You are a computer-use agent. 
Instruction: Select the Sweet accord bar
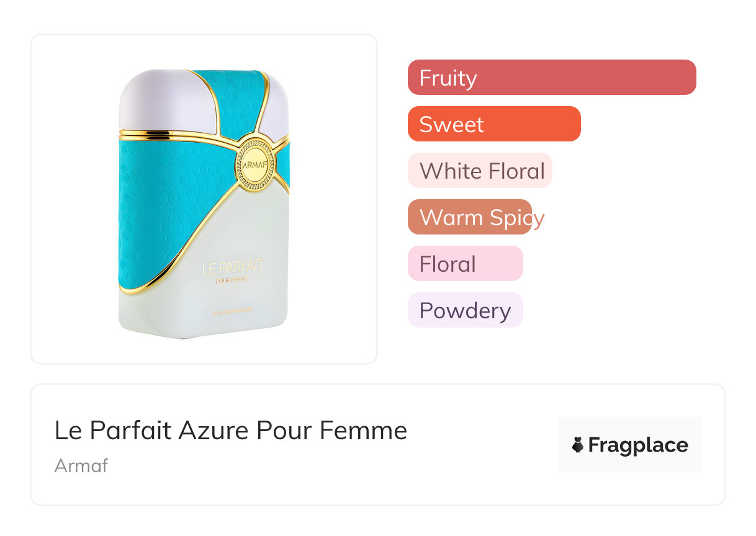pos(493,124)
